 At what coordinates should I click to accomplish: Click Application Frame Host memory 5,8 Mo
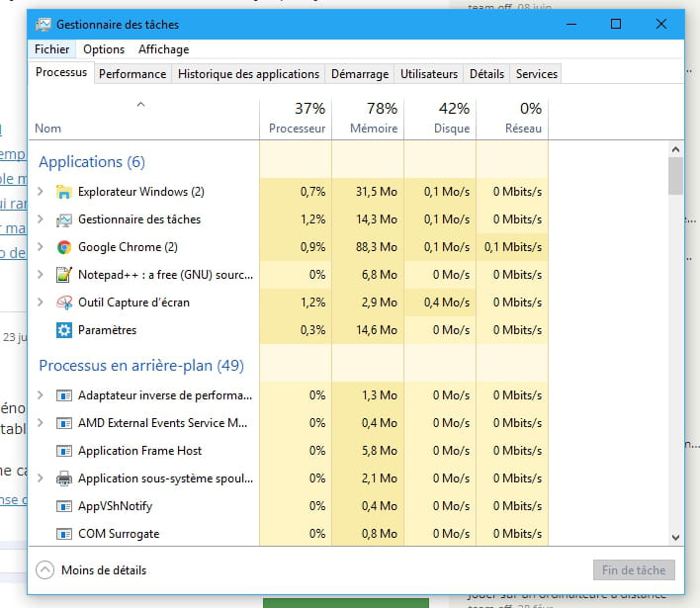click(380, 451)
